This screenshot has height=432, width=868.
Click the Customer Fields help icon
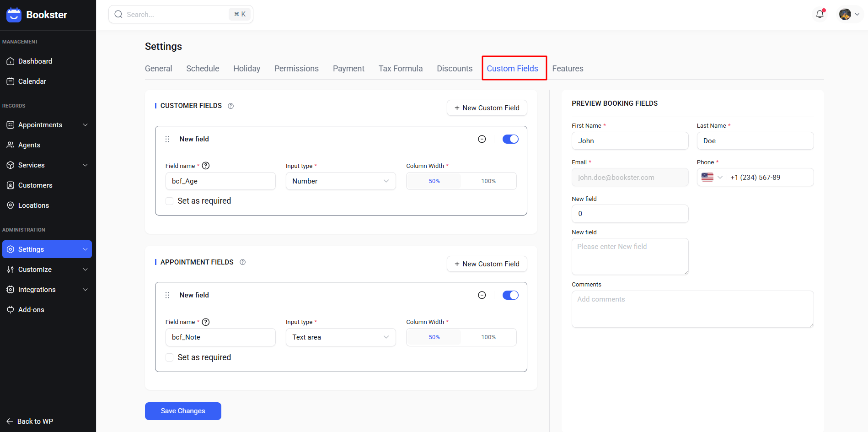(x=231, y=106)
